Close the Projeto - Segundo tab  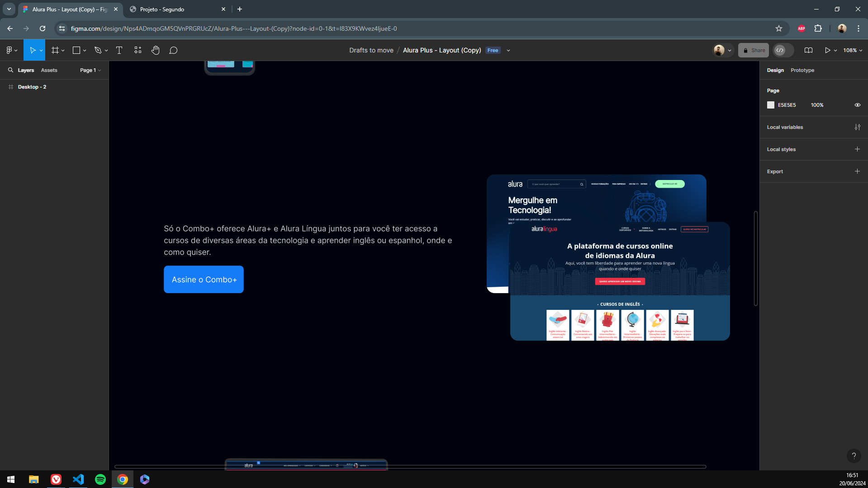(223, 9)
